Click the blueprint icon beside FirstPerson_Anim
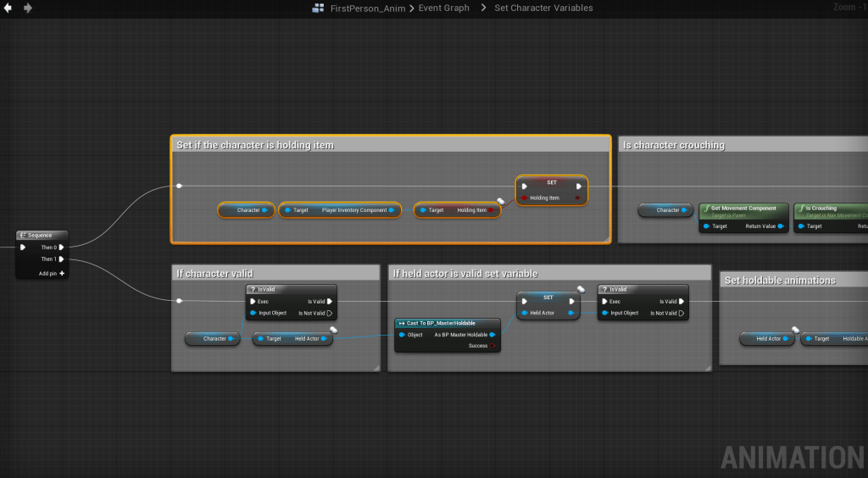The height and width of the screenshot is (478, 868). 319,8
